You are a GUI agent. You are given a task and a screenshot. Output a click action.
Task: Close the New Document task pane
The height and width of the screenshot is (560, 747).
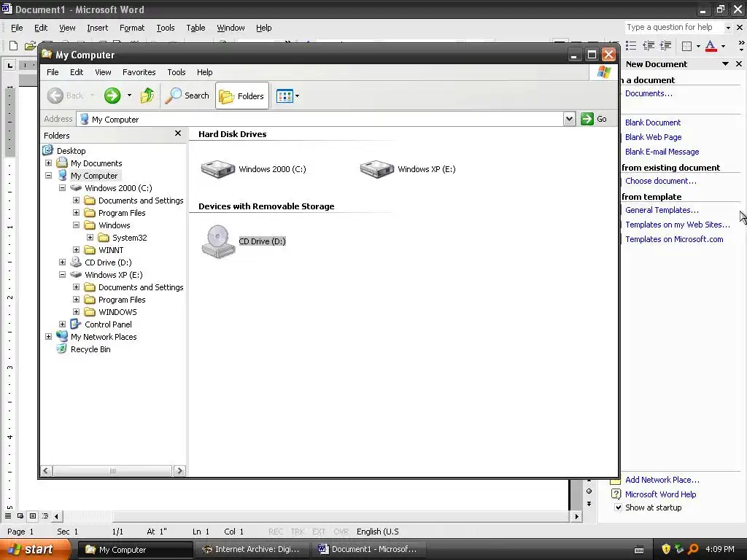(739, 64)
